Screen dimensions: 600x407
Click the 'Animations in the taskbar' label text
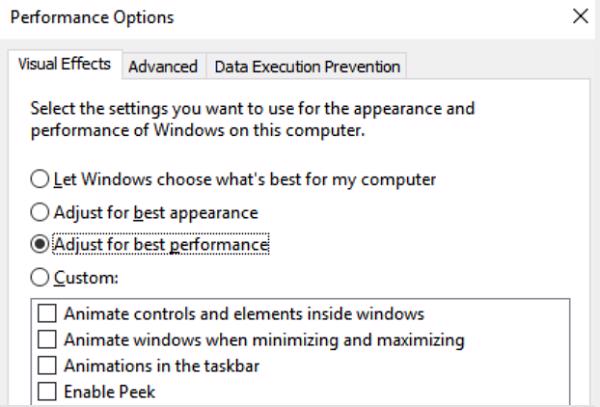(x=162, y=366)
